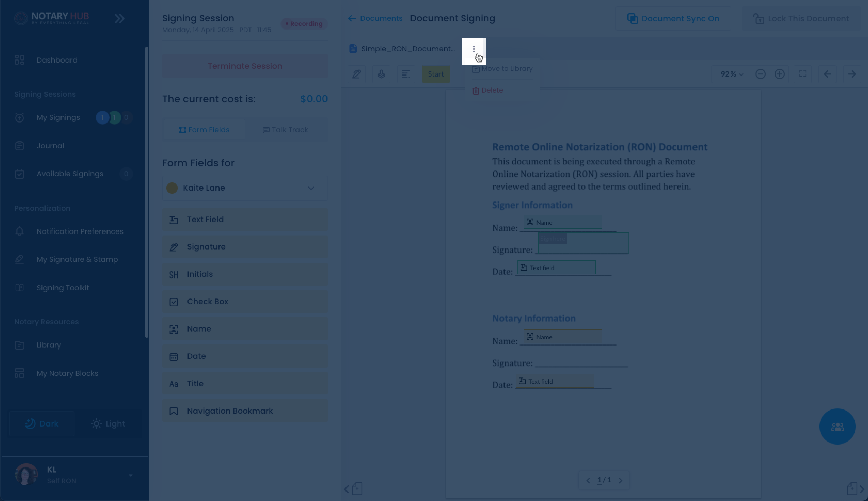Add a Text Field form field

pos(245,220)
